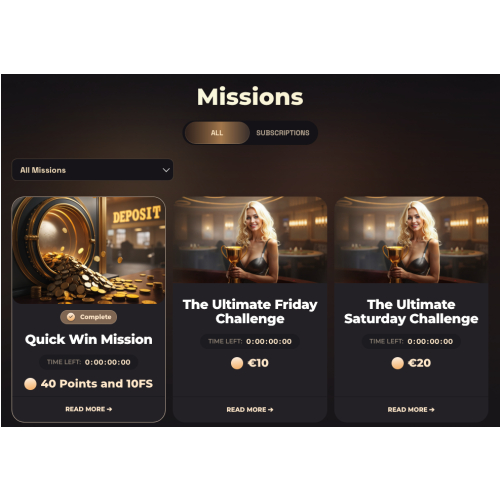500x500 pixels.
Task: Click the arrow after Friday Challenge Read More
Action: click(x=270, y=410)
